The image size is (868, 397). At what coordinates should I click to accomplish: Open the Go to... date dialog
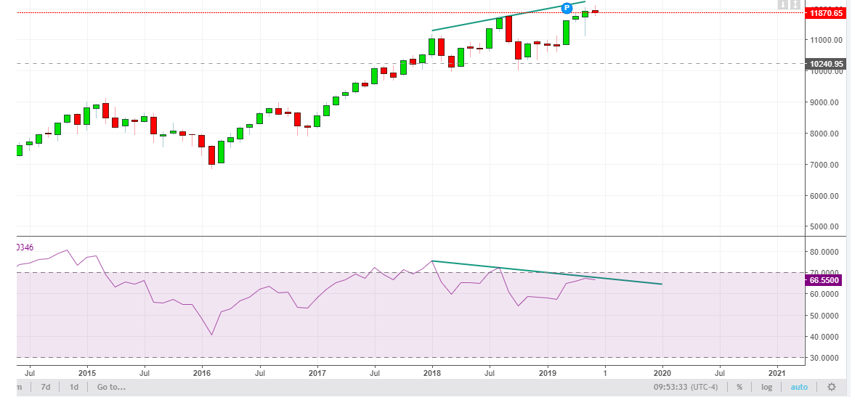[x=111, y=387]
